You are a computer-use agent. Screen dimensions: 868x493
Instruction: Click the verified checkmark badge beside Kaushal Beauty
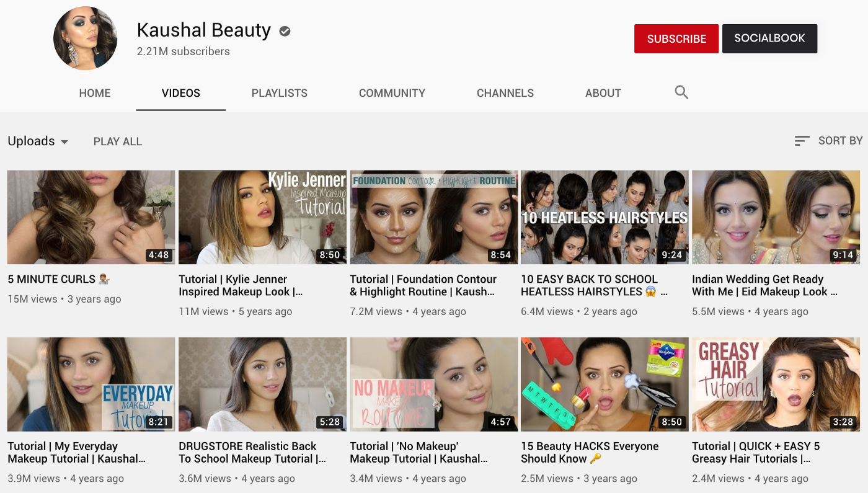point(285,31)
